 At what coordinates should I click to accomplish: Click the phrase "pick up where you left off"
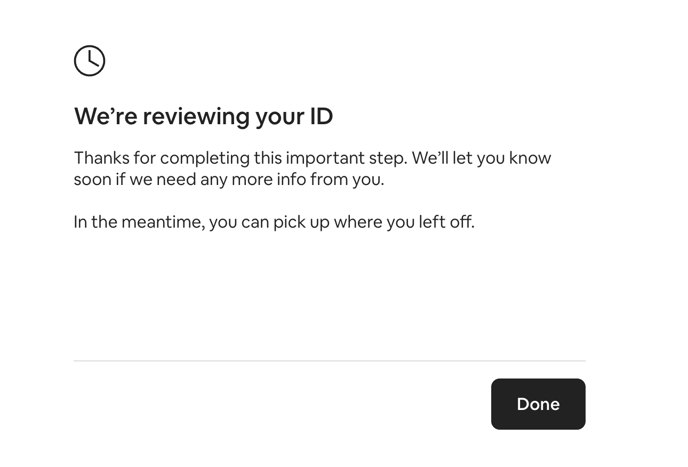[374, 222]
